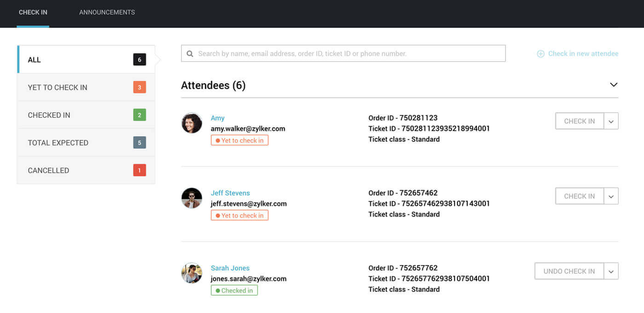
Task: Check in Amy
Action: coord(579,121)
